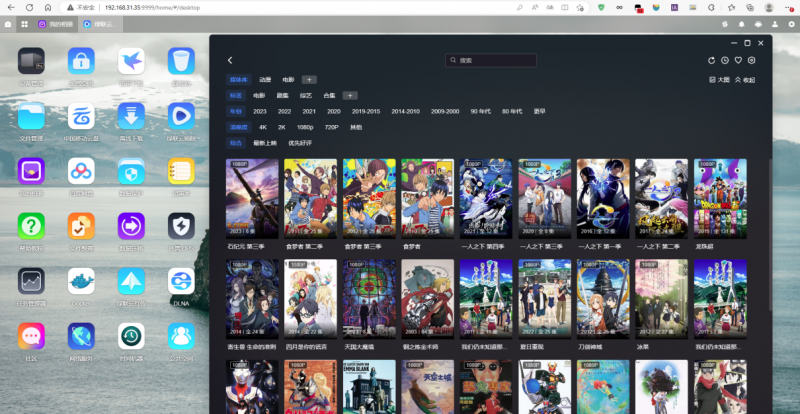The height and width of the screenshot is (414, 800).
Task: Click the 搜索 search field
Action: click(x=491, y=60)
